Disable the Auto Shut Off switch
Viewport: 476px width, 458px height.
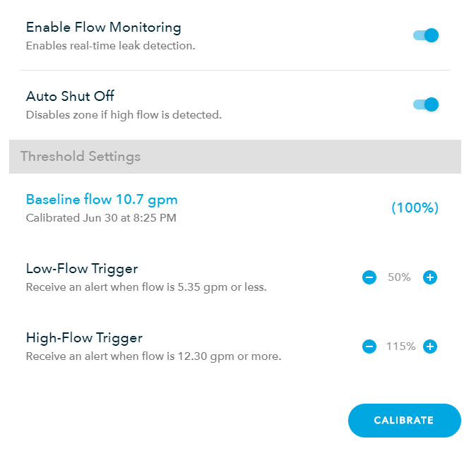click(x=426, y=104)
